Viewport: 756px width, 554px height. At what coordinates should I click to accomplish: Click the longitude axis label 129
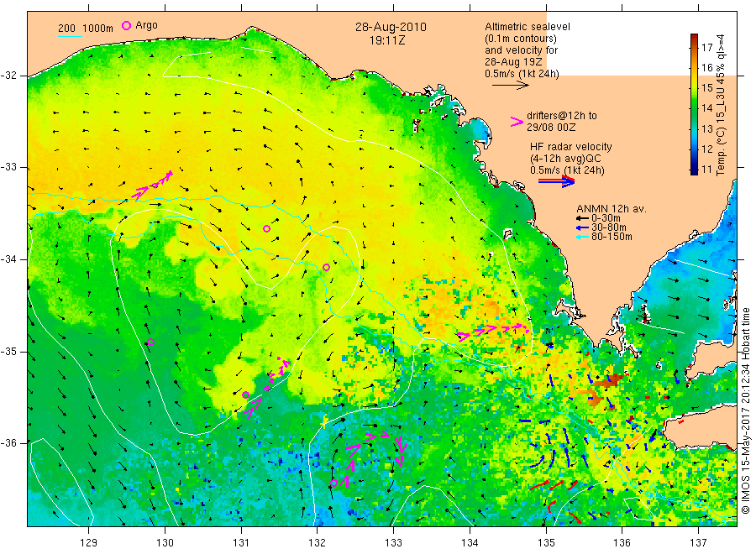pos(89,543)
